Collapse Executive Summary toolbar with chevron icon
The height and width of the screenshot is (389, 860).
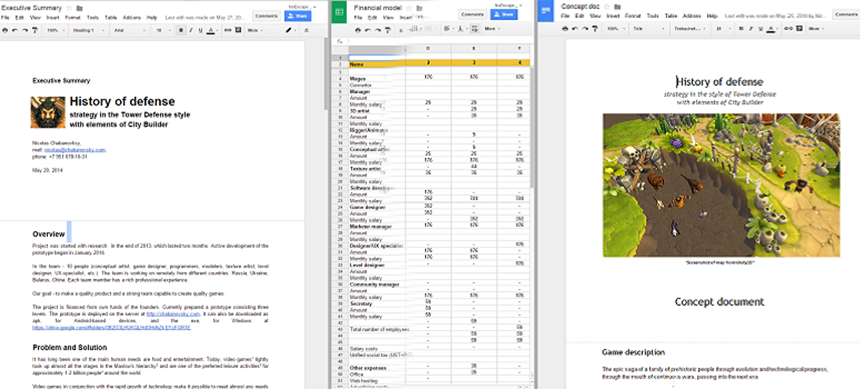click(307, 30)
